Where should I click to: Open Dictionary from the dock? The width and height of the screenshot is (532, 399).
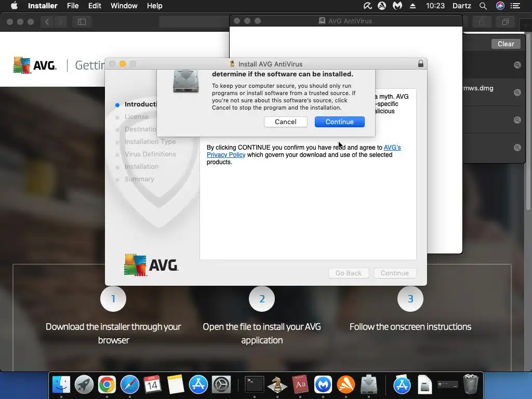click(x=300, y=385)
